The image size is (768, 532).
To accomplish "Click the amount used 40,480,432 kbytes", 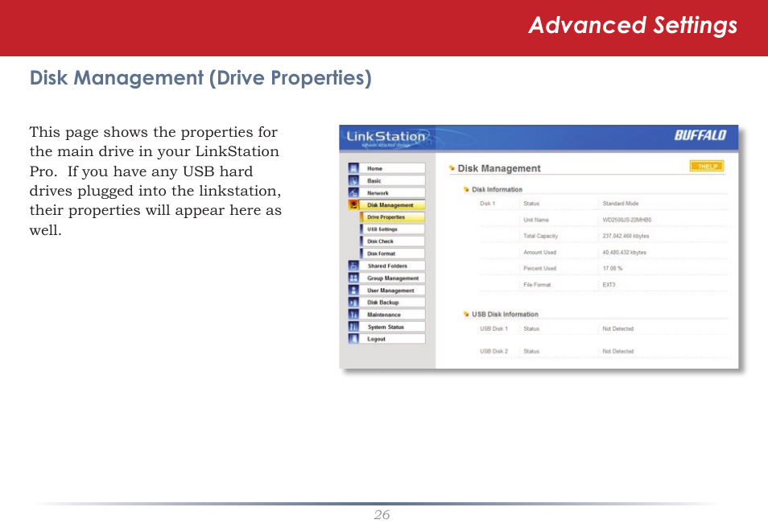I will 624,252.
